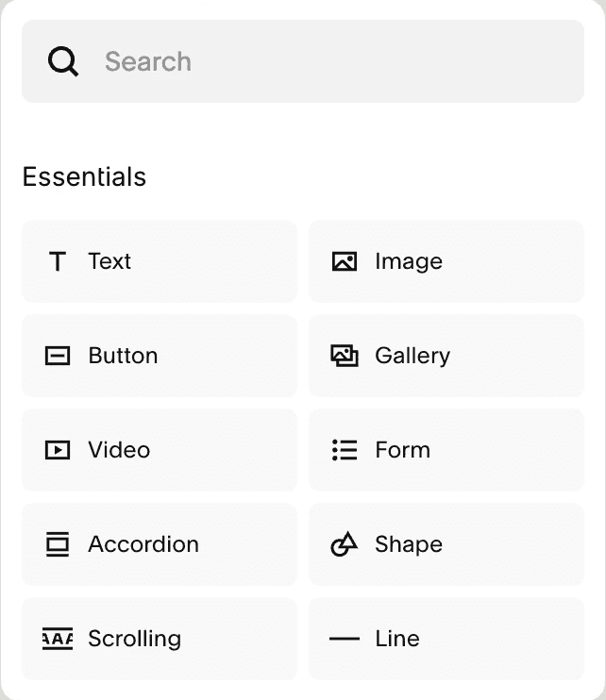The width and height of the screenshot is (606, 700).
Task: Choose the Button label
Action: [123, 356]
